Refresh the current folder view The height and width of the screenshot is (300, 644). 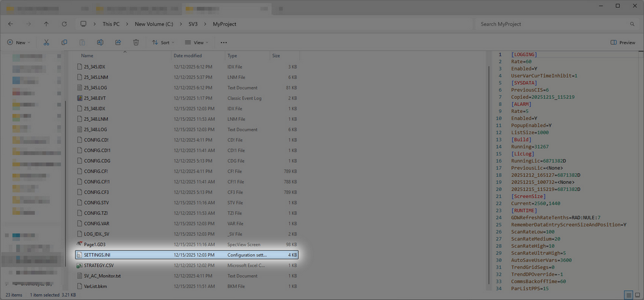click(64, 24)
